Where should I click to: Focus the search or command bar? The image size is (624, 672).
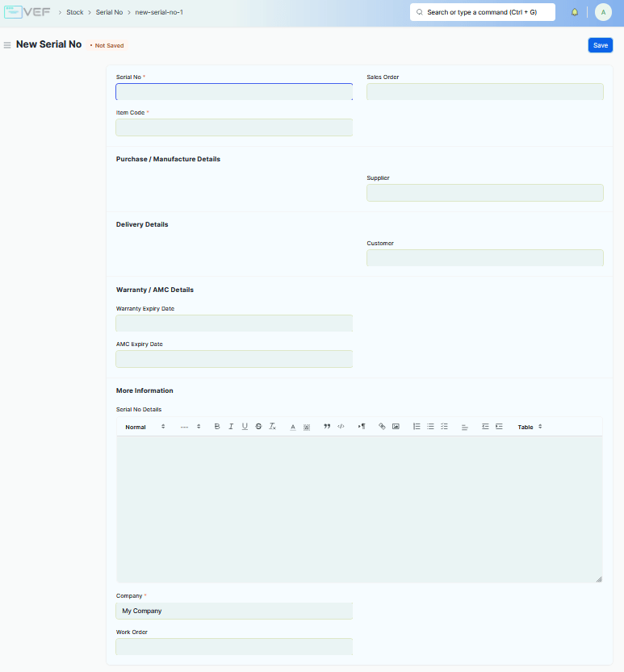(483, 12)
